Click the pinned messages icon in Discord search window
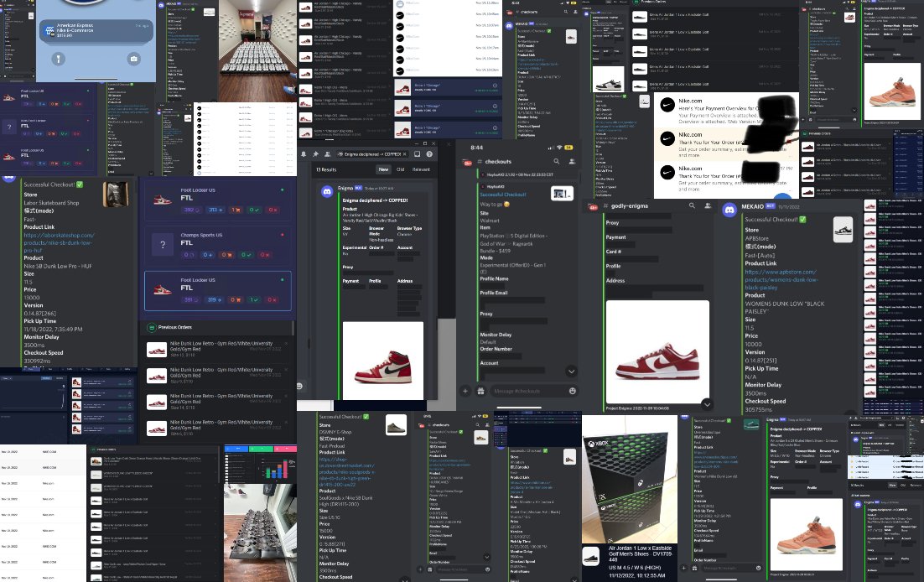Screen dimensions: 924x582 coord(316,154)
